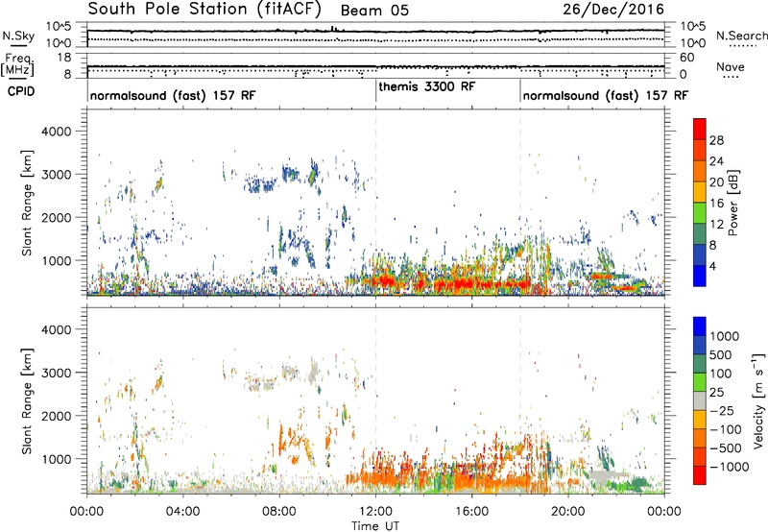Image resolution: width=768 pixels, height=532 pixels.
Task: Click the '04:00' time axis tick label
Action: pyautogui.click(x=183, y=512)
